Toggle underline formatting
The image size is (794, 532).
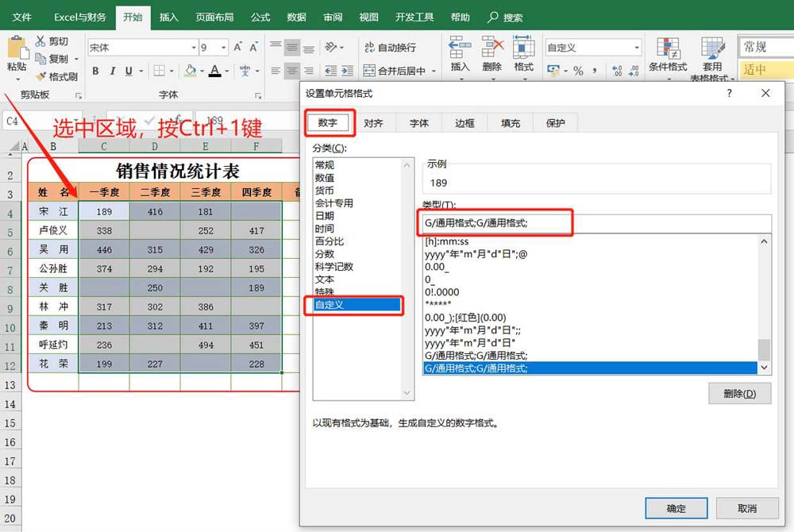[129, 71]
